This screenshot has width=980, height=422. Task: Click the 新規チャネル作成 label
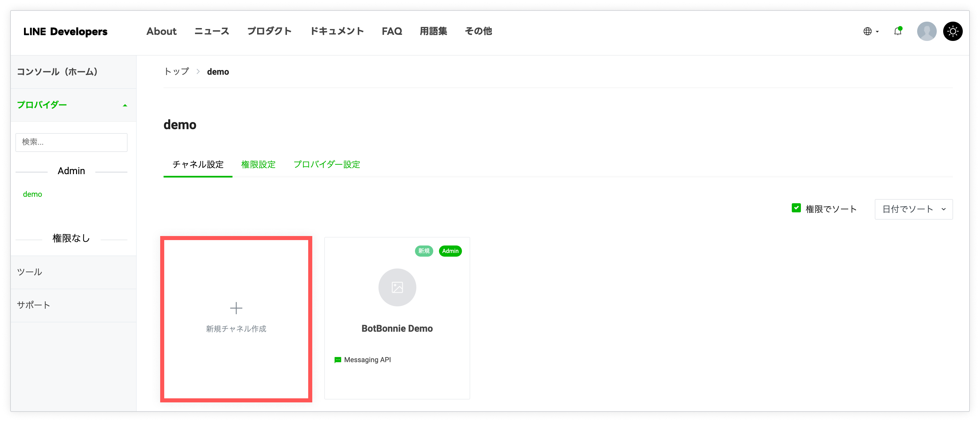pyautogui.click(x=236, y=329)
